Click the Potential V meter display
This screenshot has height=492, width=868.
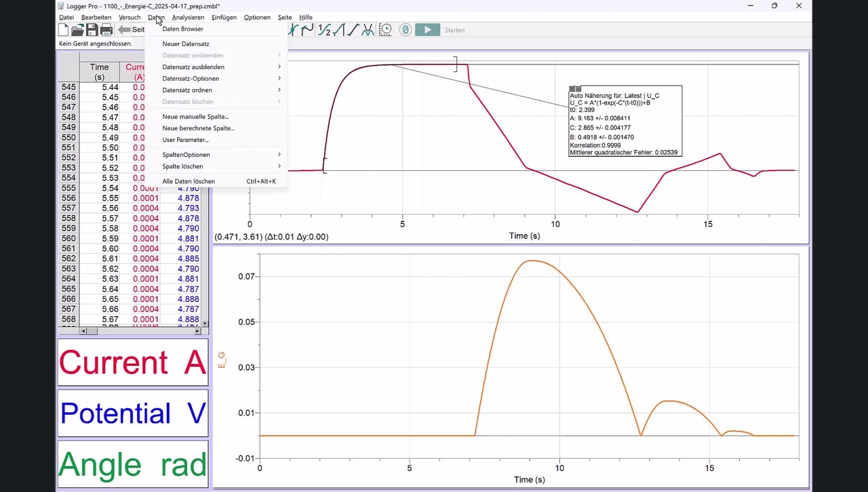tap(133, 413)
